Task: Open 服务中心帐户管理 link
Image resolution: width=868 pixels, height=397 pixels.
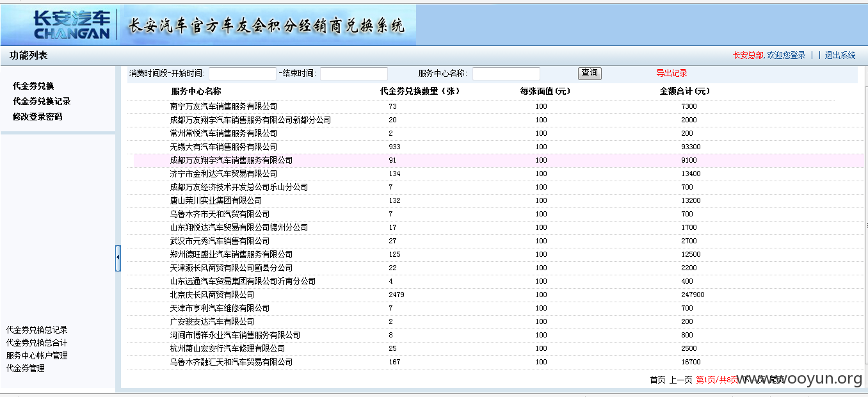Action: (x=36, y=355)
